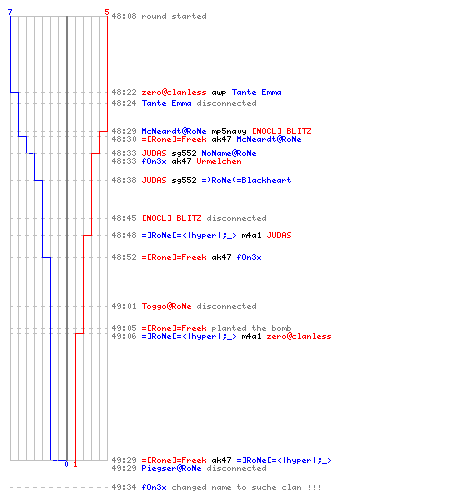Viewport: 450px width, 500px height.
Task: Click blue team count 7 atop graph
Action: [10, 12]
